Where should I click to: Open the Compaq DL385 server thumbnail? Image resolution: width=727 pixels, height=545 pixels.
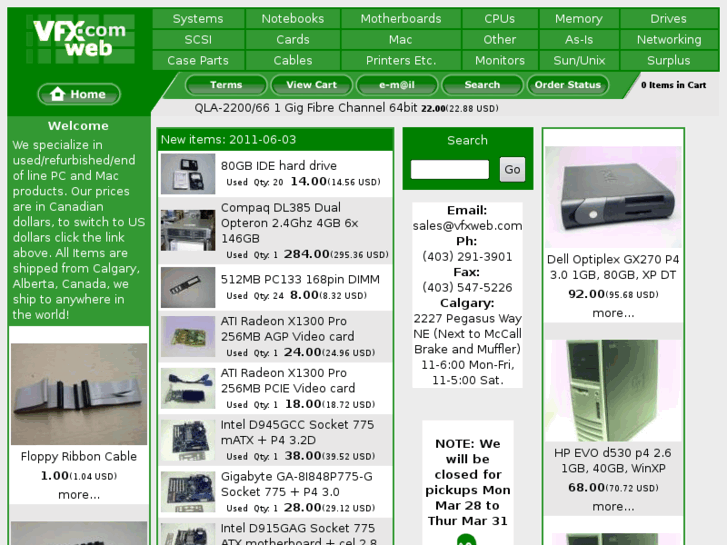pos(188,230)
